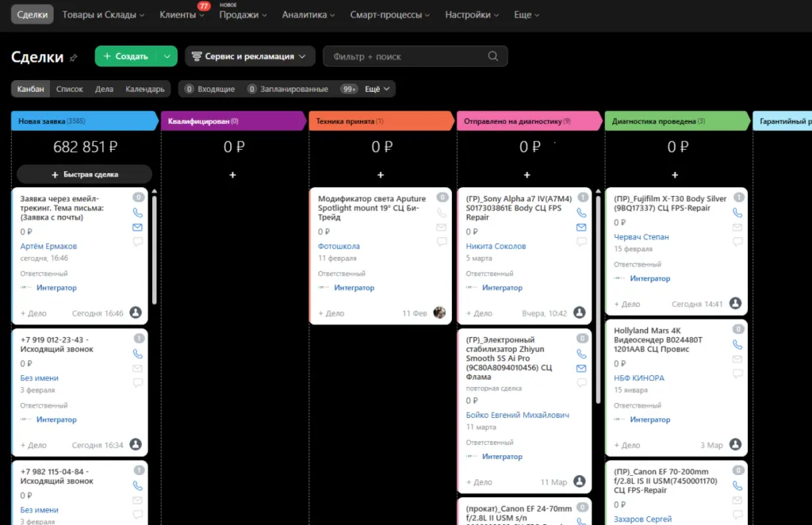Click the search magnifier in filter field
The width and height of the screenshot is (812, 525).
493,56
